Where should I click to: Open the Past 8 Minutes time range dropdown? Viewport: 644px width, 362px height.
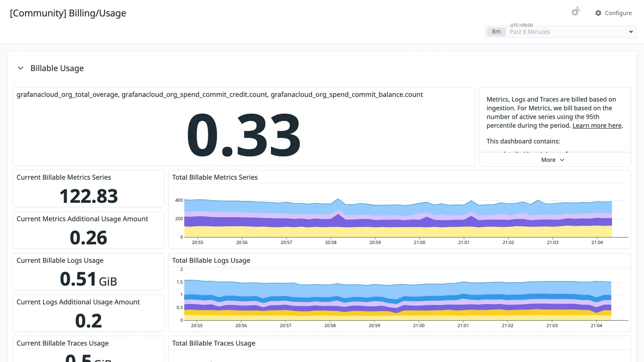(560, 32)
